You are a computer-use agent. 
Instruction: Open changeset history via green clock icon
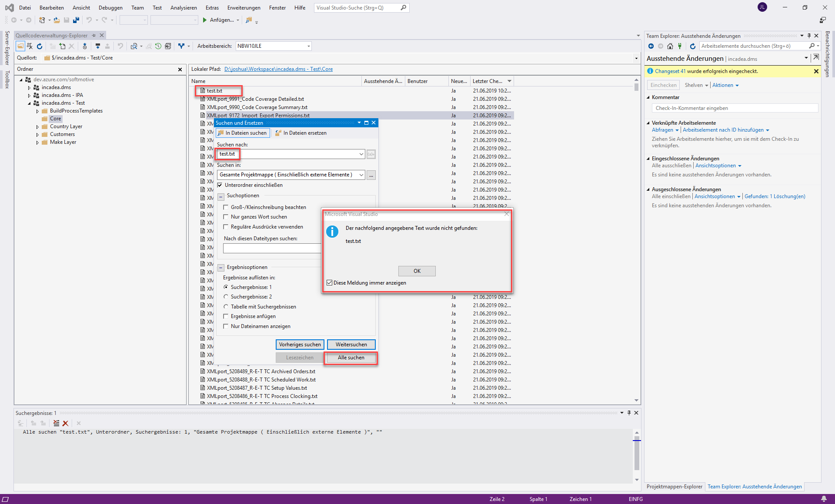(x=158, y=46)
